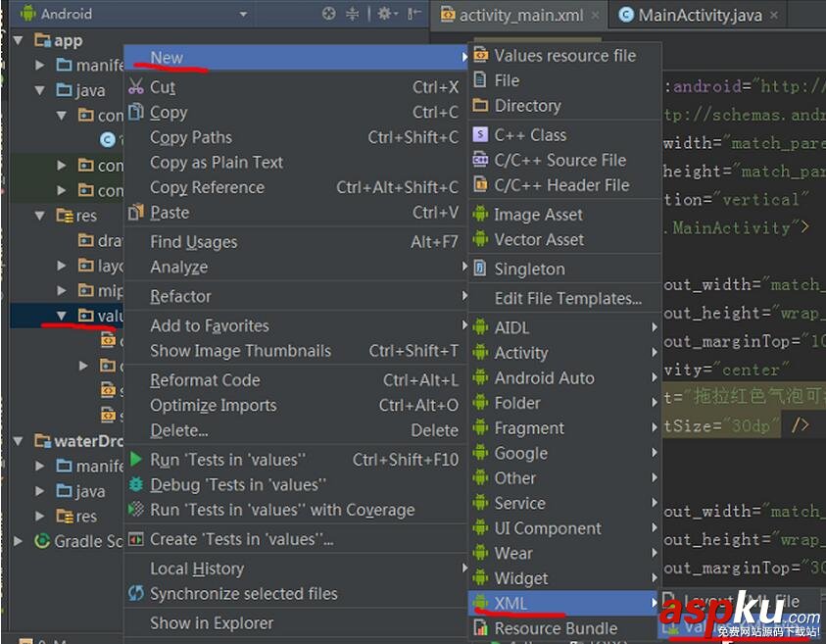The height and width of the screenshot is (644, 826).
Task: Click the Values resource file icon
Action: 480,55
